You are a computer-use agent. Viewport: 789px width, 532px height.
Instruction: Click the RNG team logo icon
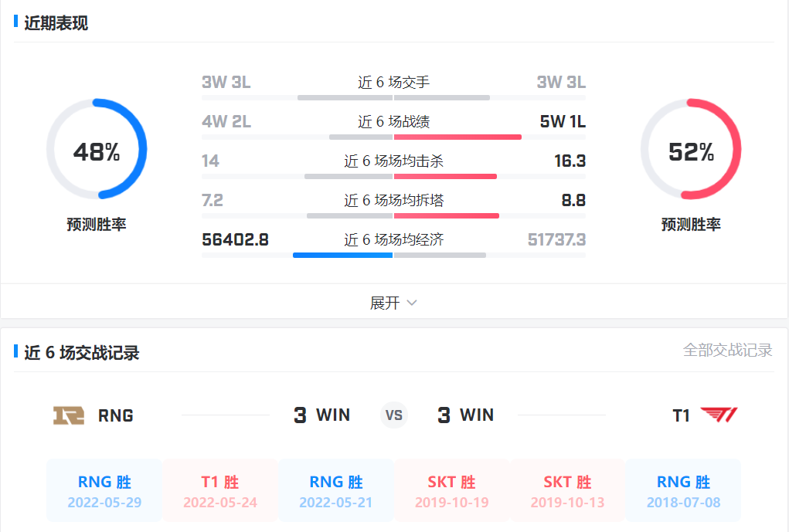[68, 415]
